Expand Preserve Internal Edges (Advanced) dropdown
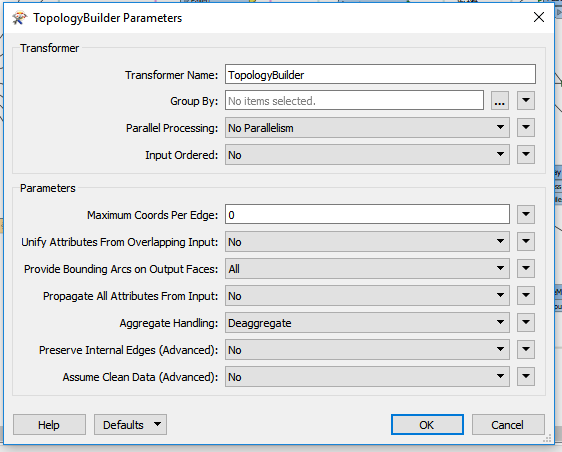 (x=367, y=350)
